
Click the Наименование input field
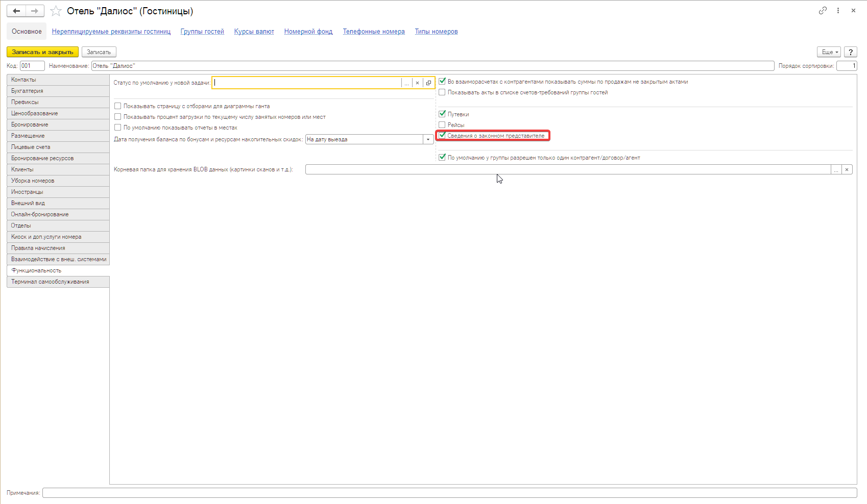(432, 66)
